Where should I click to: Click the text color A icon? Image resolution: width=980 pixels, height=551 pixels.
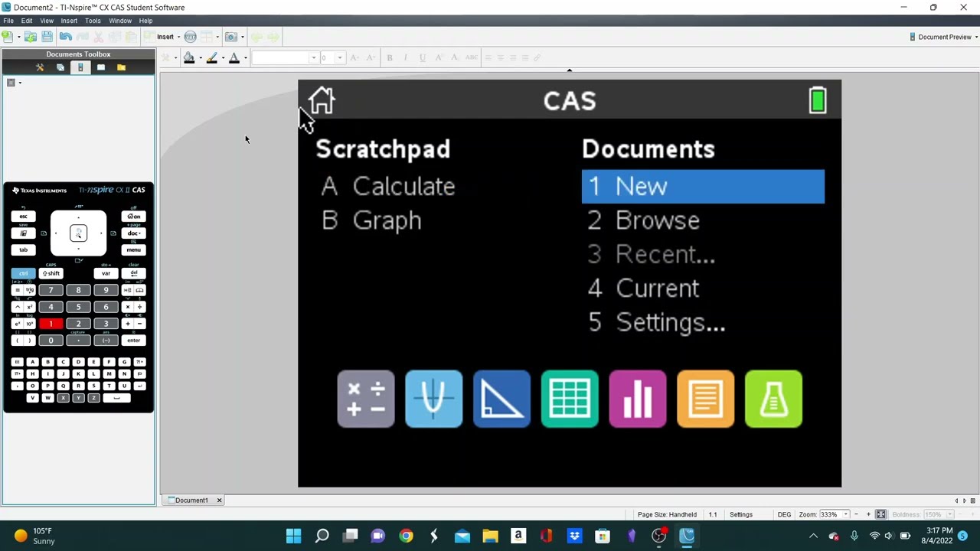pyautogui.click(x=234, y=57)
